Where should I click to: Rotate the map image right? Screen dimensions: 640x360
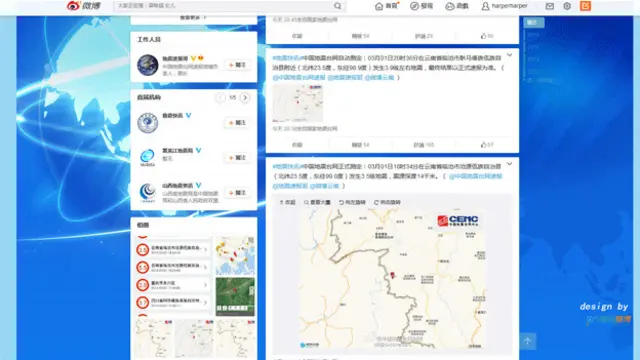(387, 202)
